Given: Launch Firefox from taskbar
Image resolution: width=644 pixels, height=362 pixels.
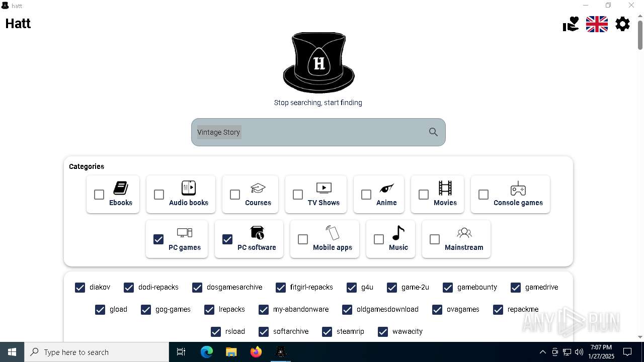Looking at the screenshot, I should [256, 352].
